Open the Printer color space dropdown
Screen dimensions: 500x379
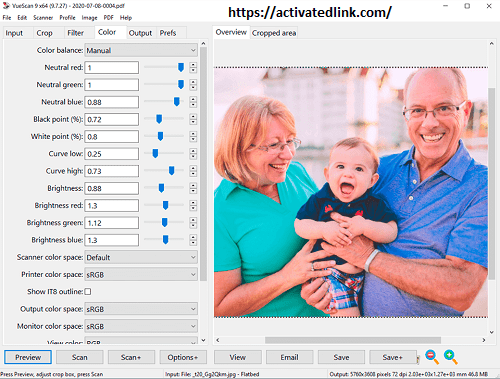[141, 275]
